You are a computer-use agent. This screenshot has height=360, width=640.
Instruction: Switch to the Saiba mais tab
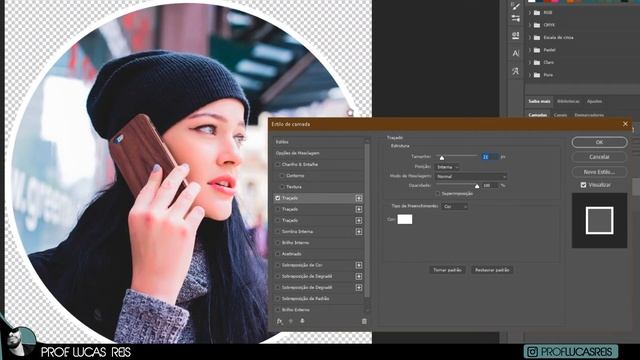tap(539, 101)
